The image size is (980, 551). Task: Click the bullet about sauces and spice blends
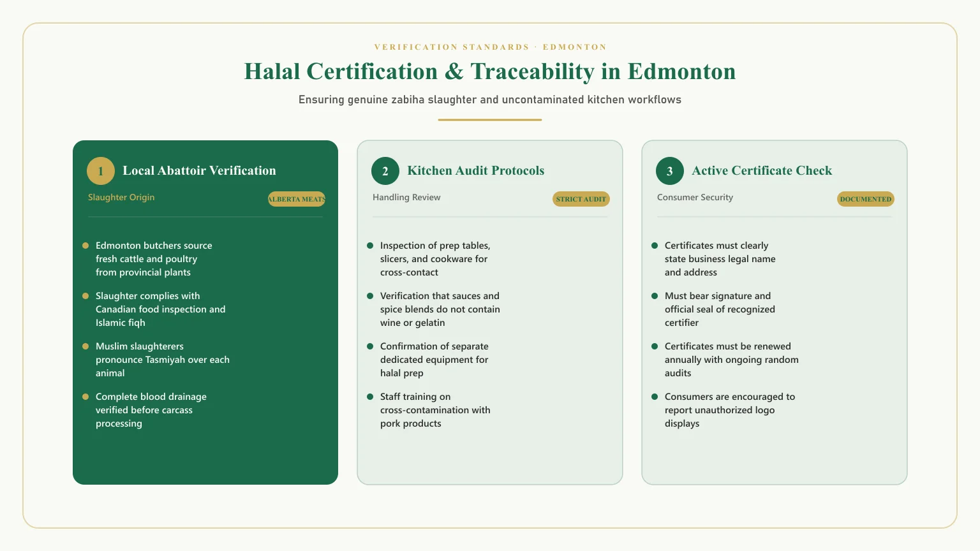pos(440,309)
